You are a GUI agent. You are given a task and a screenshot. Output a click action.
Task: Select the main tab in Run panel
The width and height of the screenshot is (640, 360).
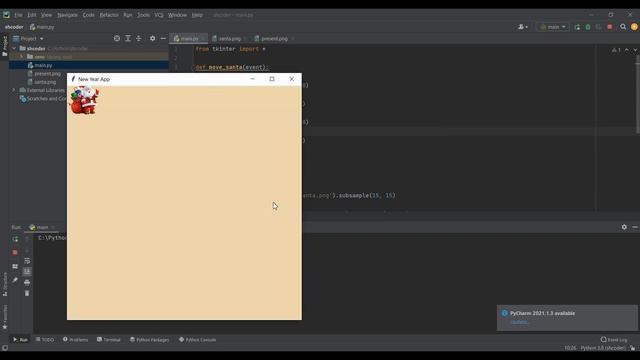pyautogui.click(x=42, y=227)
